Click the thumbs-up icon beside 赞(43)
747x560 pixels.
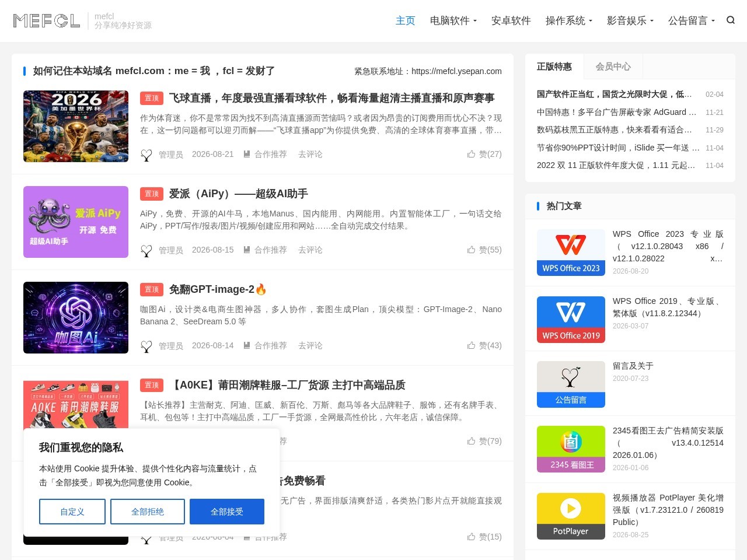pos(471,345)
